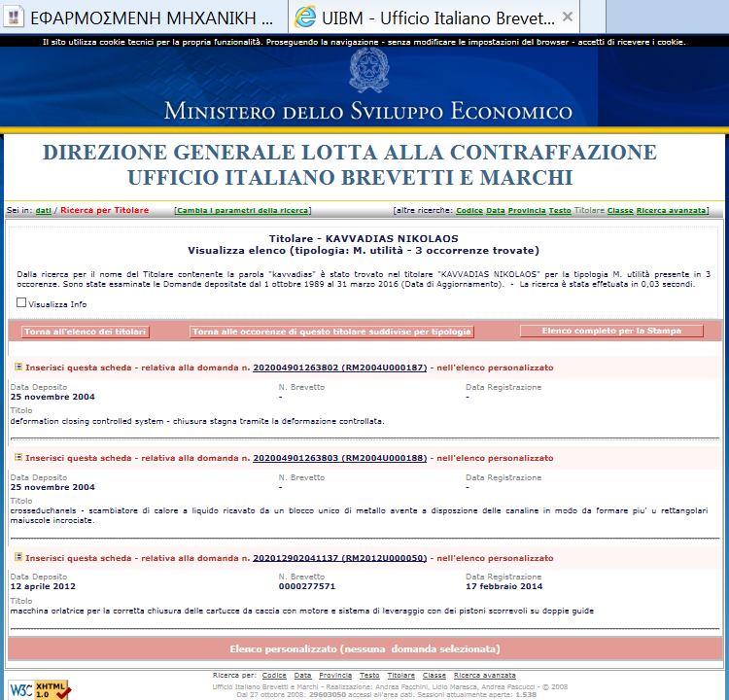The height and width of the screenshot is (700, 729).
Task: Click registration date 17 febbraio 2014
Action: point(503,586)
